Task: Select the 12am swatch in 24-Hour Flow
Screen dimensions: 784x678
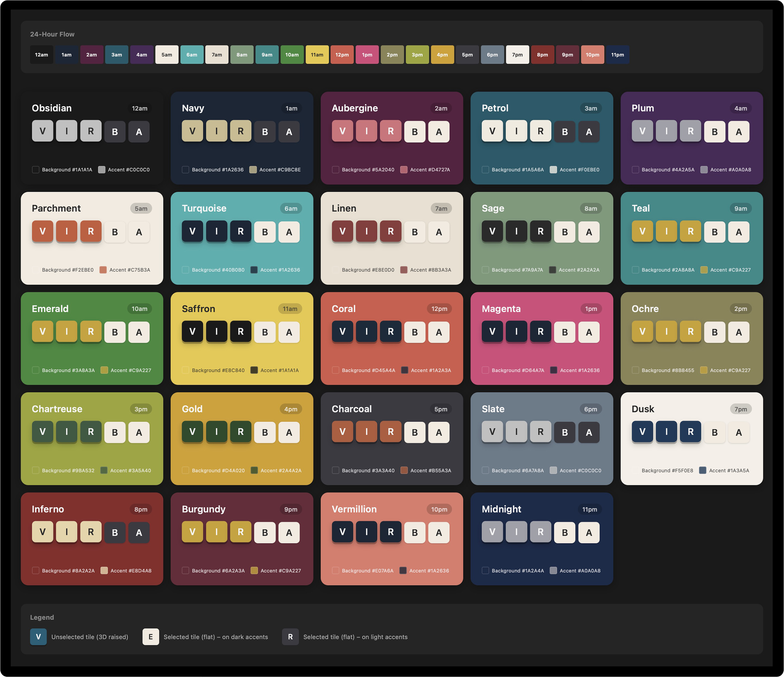Action: click(42, 54)
